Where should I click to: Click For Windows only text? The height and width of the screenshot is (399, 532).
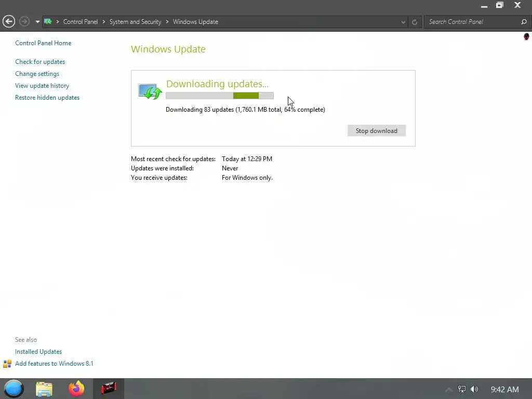pyautogui.click(x=247, y=178)
